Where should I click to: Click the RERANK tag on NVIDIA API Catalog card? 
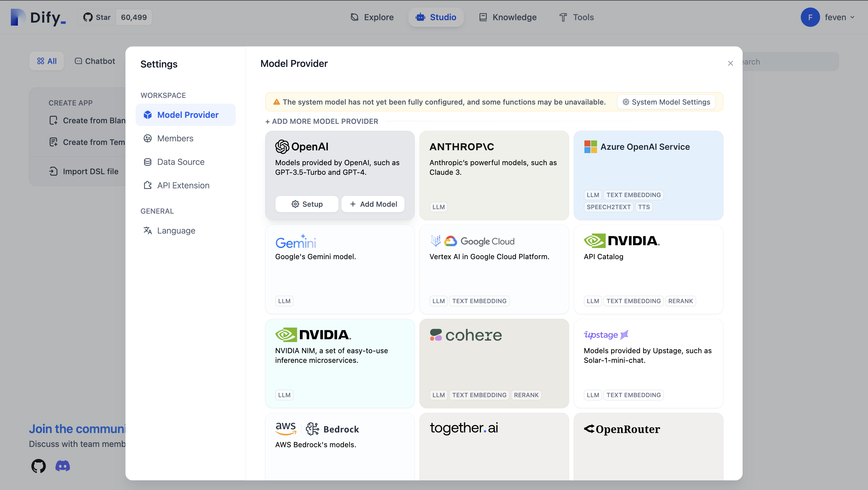click(680, 301)
